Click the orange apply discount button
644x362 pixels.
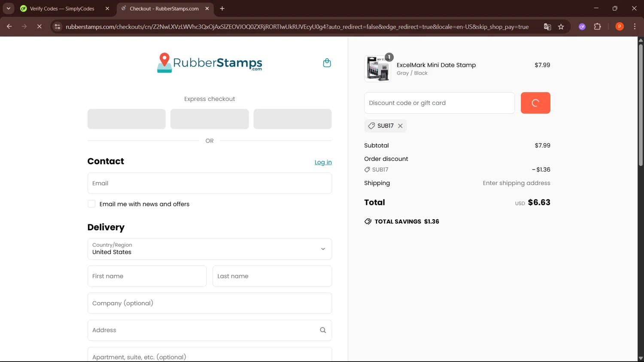(x=535, y=103)
